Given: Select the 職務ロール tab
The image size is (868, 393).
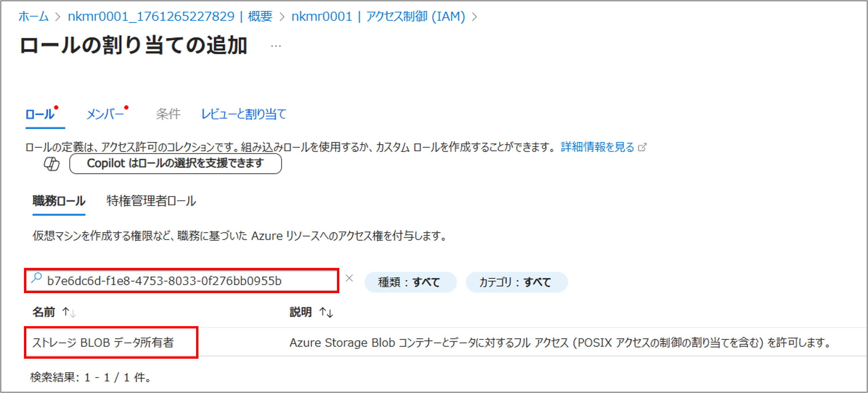Looking at the screenshot, I should pyautogui.click(x=59, y=201).
